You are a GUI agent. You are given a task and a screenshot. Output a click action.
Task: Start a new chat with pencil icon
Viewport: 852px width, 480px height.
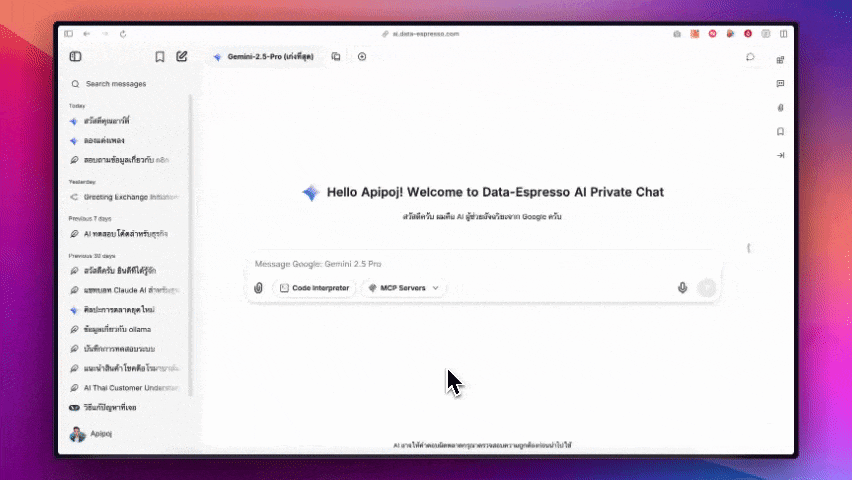[x=181, y=57]
